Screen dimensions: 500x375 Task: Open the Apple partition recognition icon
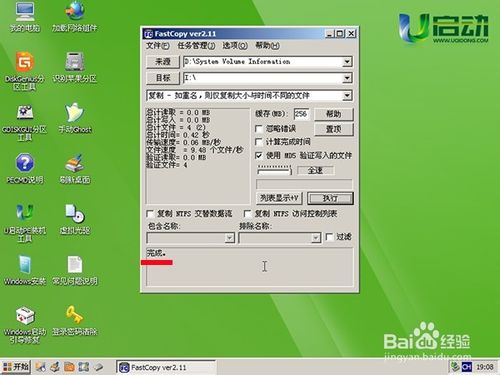pos(74,67)
